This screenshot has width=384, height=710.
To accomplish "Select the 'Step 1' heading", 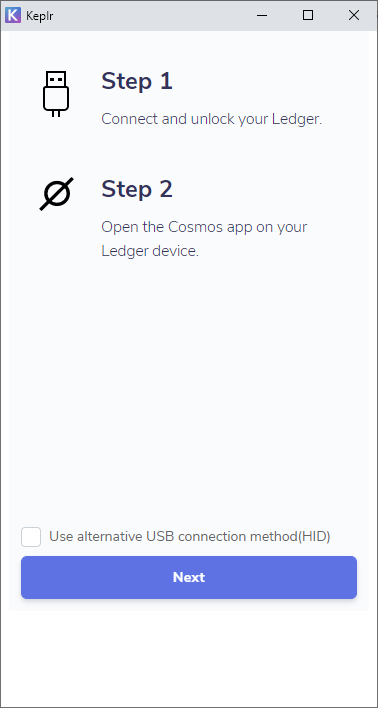I will [137, 81].
